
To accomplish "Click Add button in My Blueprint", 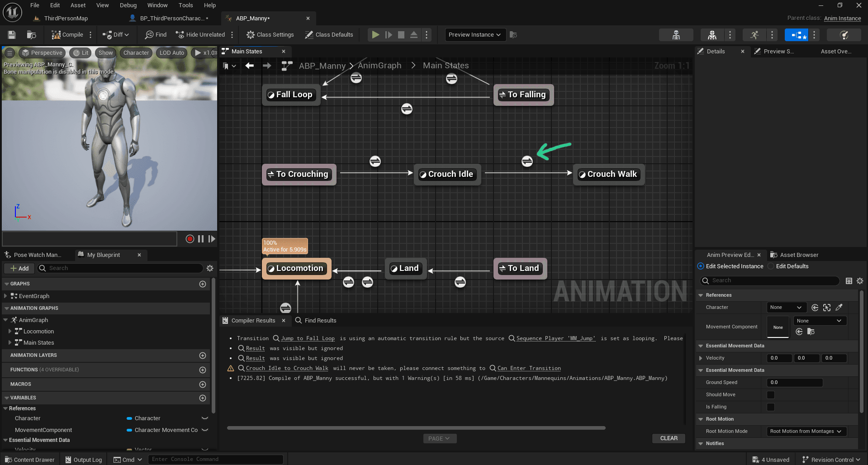I will tap(19, 268).
